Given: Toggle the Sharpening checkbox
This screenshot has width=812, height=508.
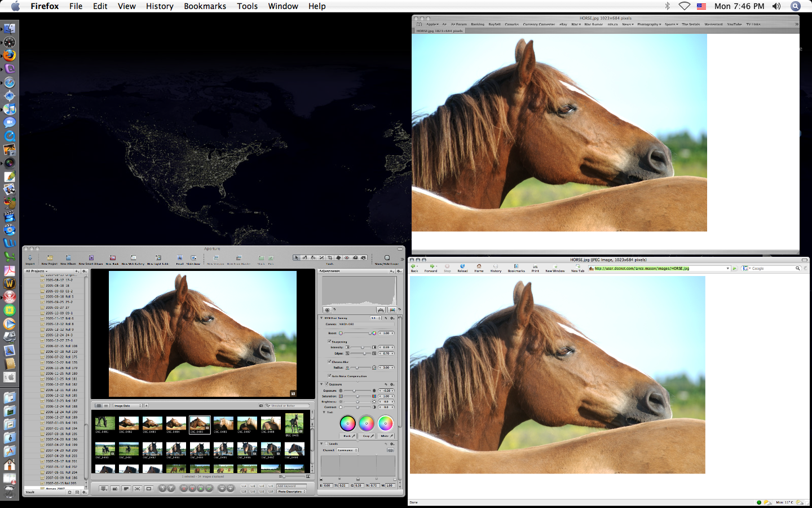Looking at the screenshot, I should (329, 341).
